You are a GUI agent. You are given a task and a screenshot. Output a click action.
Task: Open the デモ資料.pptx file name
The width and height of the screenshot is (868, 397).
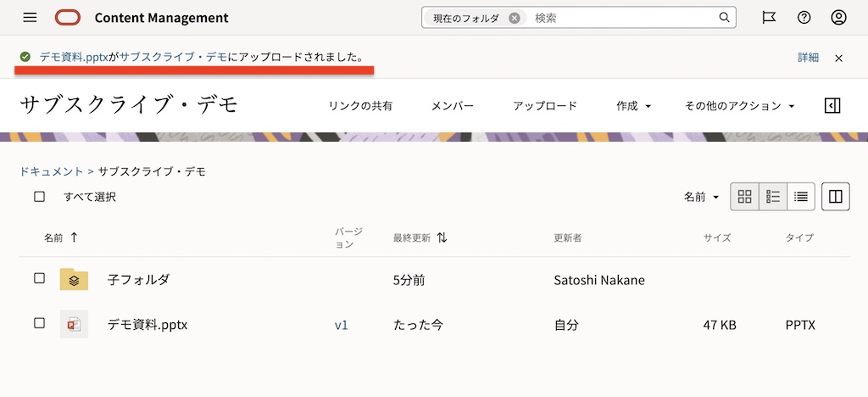(x=147, y=324)
